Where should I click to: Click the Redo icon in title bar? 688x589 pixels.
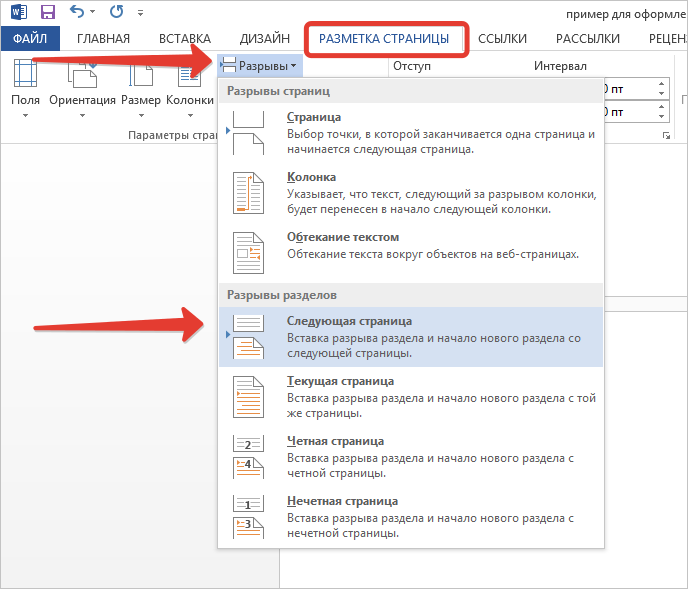[x=116, y=13]
